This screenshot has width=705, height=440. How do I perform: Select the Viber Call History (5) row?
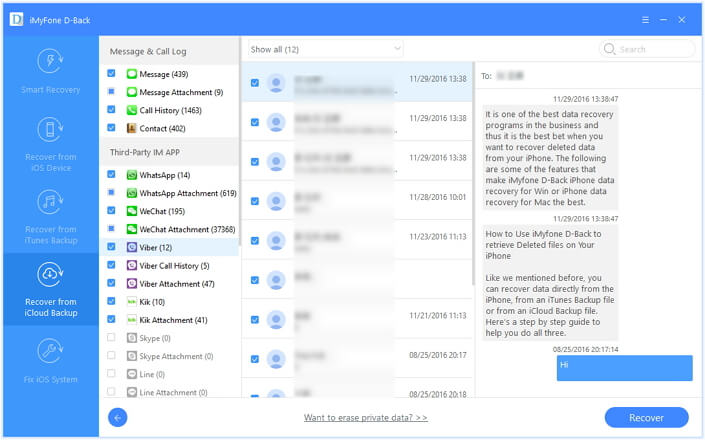coord(169,266)
